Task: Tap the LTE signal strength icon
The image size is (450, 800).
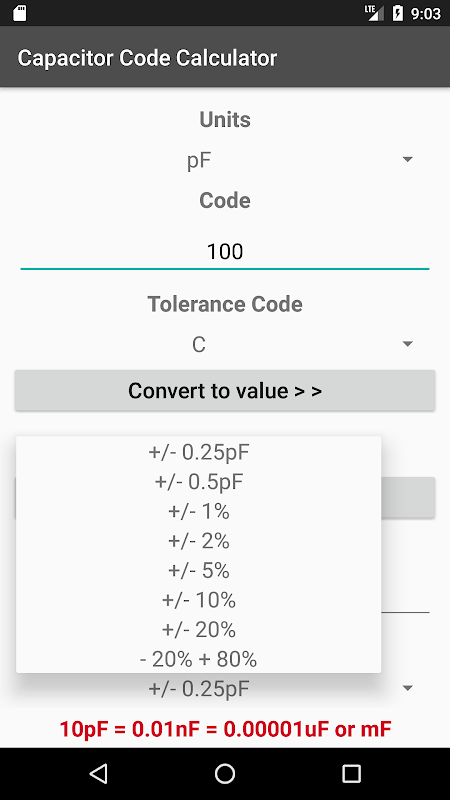Action: click(374, 13)
